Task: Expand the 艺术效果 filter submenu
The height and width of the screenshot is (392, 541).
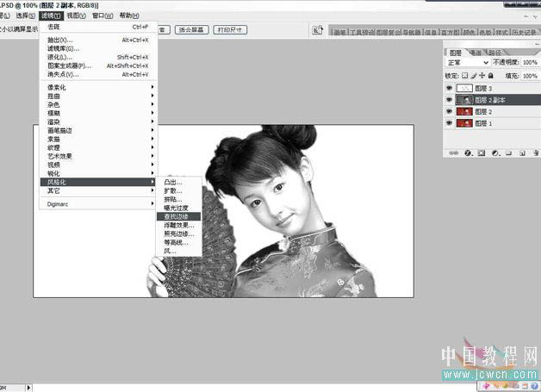Action: 98,156
